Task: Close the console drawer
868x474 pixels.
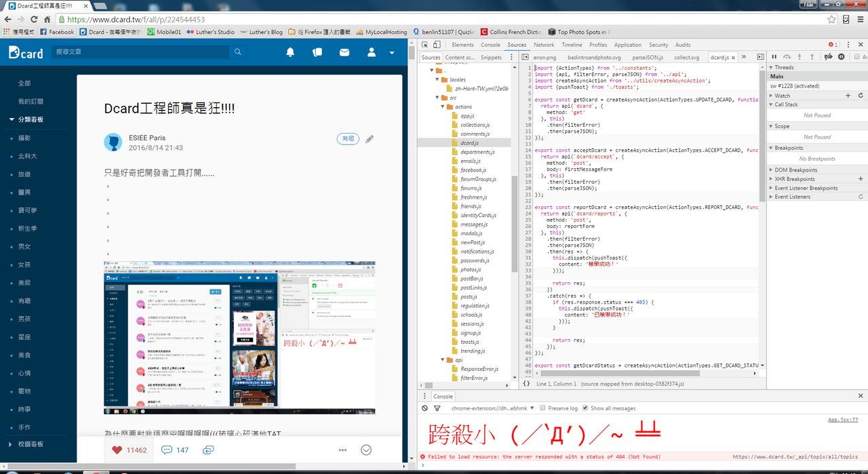Action: [860, 396]
